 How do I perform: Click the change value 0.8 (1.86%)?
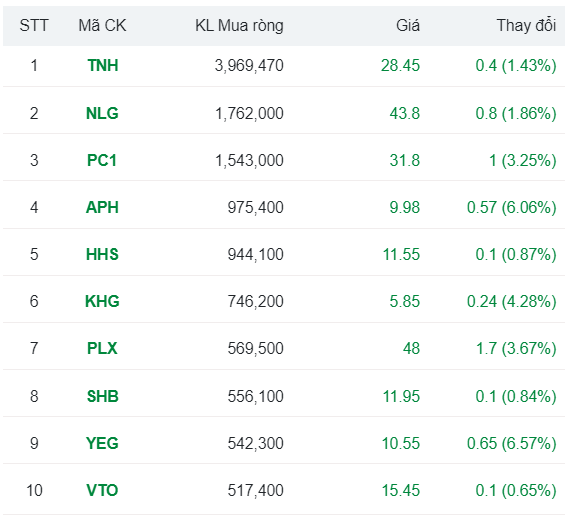pos(516,113)
